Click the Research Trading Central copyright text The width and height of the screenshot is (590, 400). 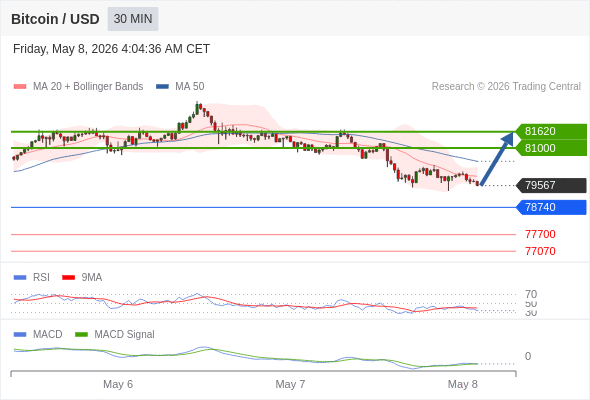click(506, 87)
